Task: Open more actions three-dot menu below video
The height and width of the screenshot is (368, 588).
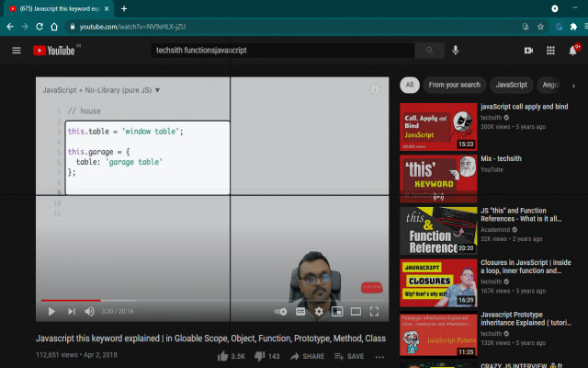Action: coord(379,356)
